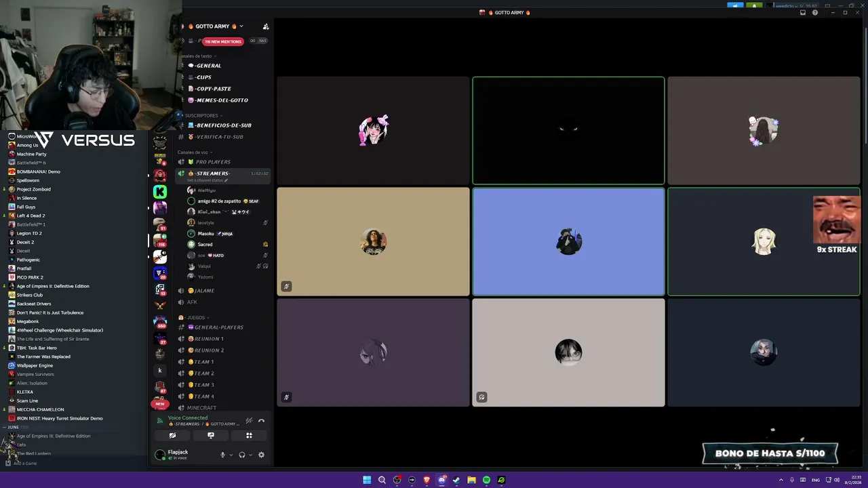868x488 pixels.
Task: Select user leostyle in voice list
Action: coord(206,223)
